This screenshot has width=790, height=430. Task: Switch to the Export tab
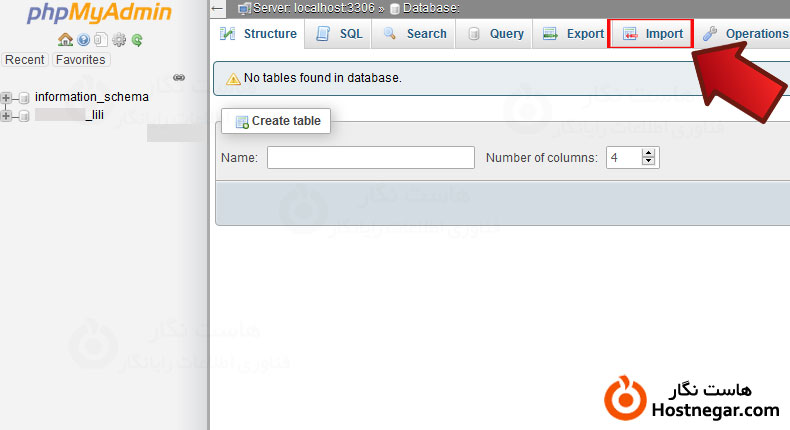click(573, 34)
